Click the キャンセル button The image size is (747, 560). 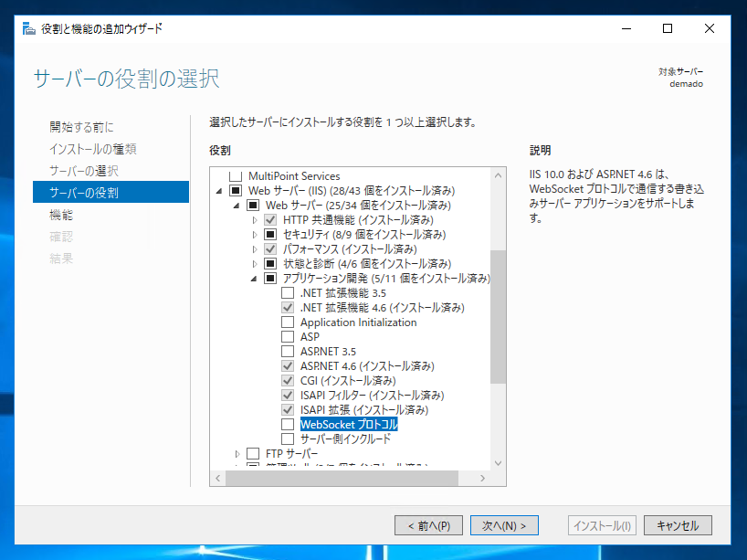[x=678, y=525]
